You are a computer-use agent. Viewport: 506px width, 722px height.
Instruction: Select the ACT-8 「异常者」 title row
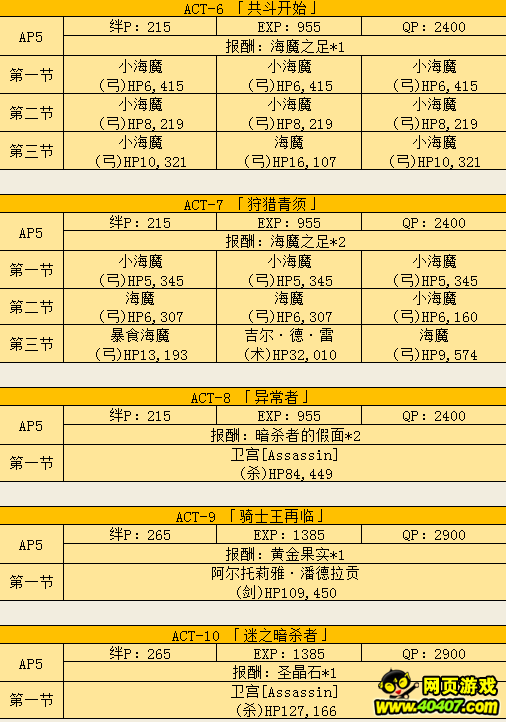[253, 397]
